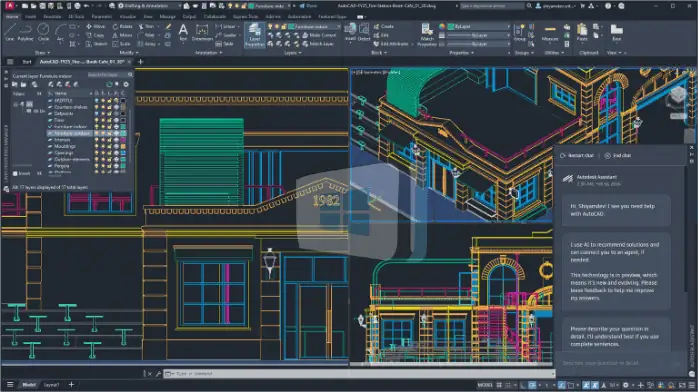Toggle on/off bulb for Interiors layer

(96, 140)
